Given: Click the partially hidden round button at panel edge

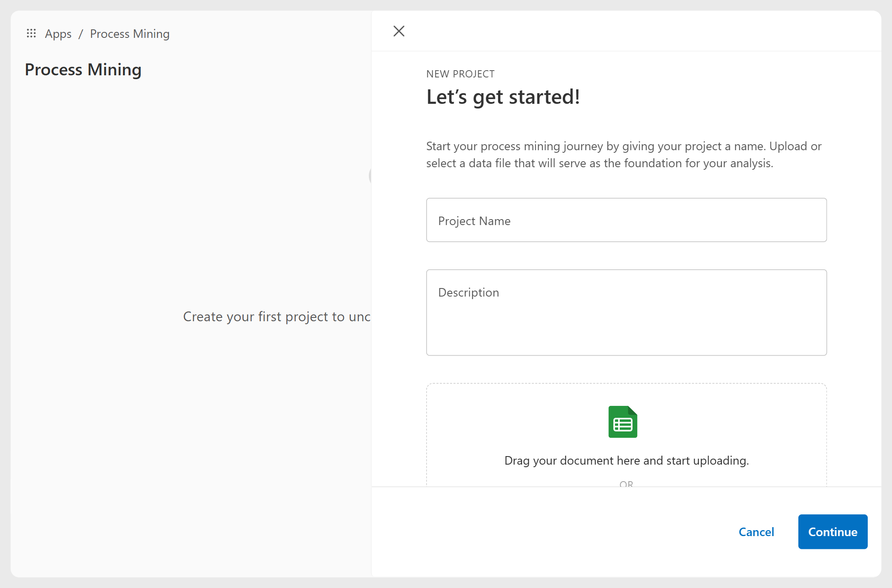Looking at the screenshot, I should pyautogui.click(x=370, y=175).
